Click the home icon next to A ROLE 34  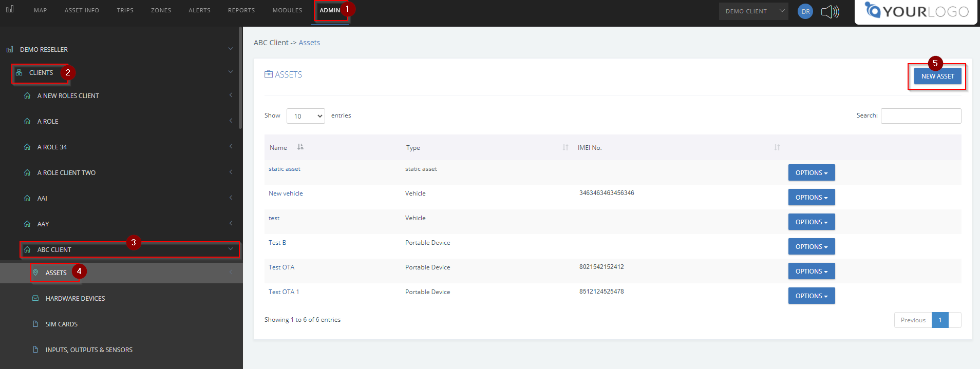tap(27, 147)
